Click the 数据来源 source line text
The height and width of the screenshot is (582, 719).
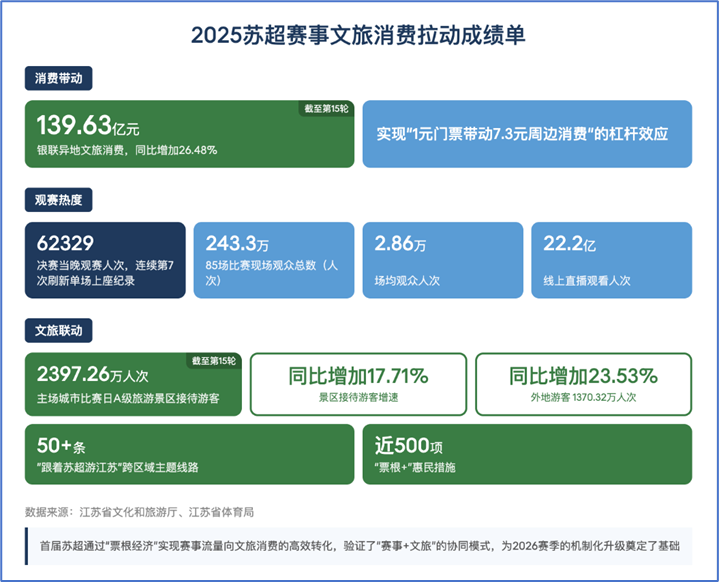click(139, 511)
